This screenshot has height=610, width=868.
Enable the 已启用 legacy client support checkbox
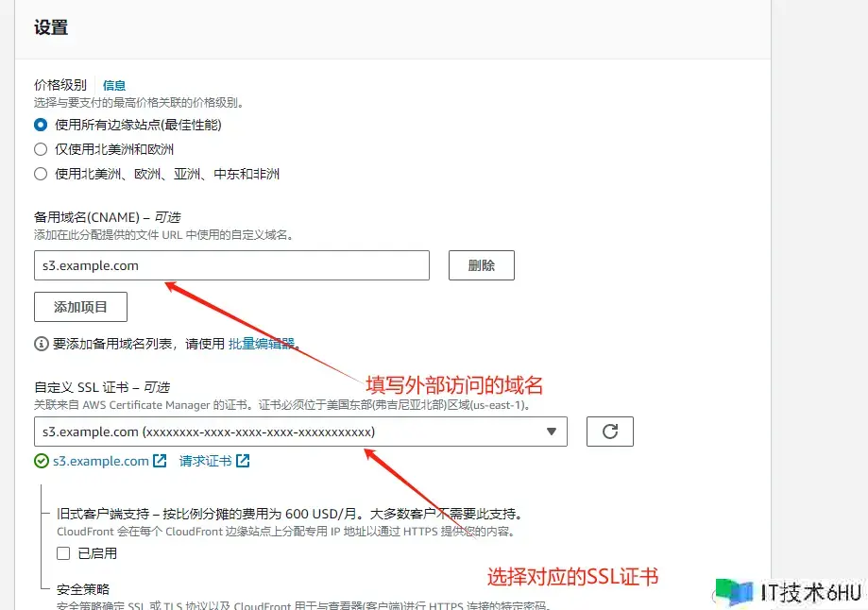(x=63, y=553)
